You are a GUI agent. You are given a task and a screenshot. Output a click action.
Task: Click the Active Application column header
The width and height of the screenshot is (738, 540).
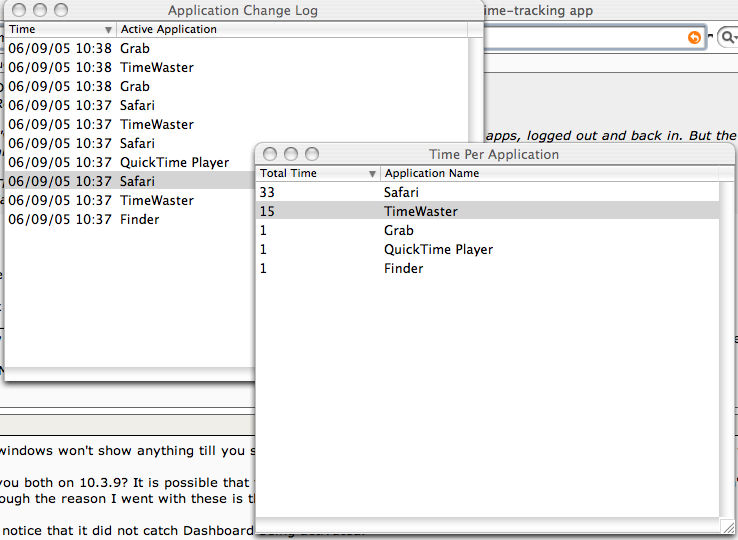(292, 29)
